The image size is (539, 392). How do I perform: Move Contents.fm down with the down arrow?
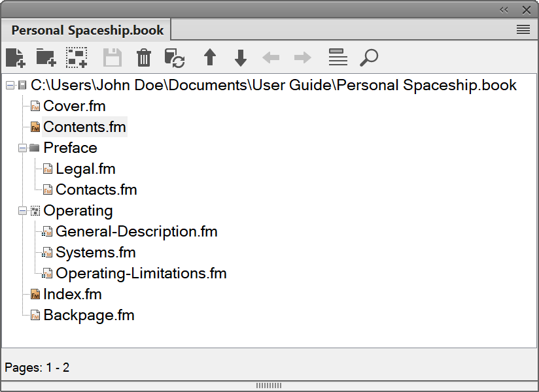pyautogui.click(x=240, y=57)
